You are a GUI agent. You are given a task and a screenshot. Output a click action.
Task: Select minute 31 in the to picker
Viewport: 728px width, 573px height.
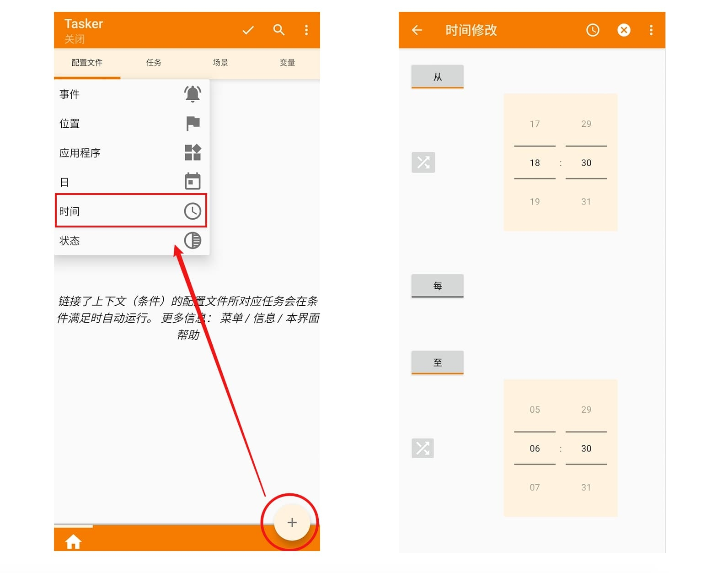coord(586,487)
